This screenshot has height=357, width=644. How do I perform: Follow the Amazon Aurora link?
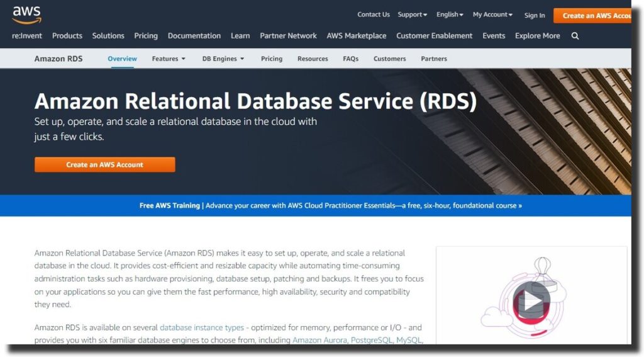point(319,340)
